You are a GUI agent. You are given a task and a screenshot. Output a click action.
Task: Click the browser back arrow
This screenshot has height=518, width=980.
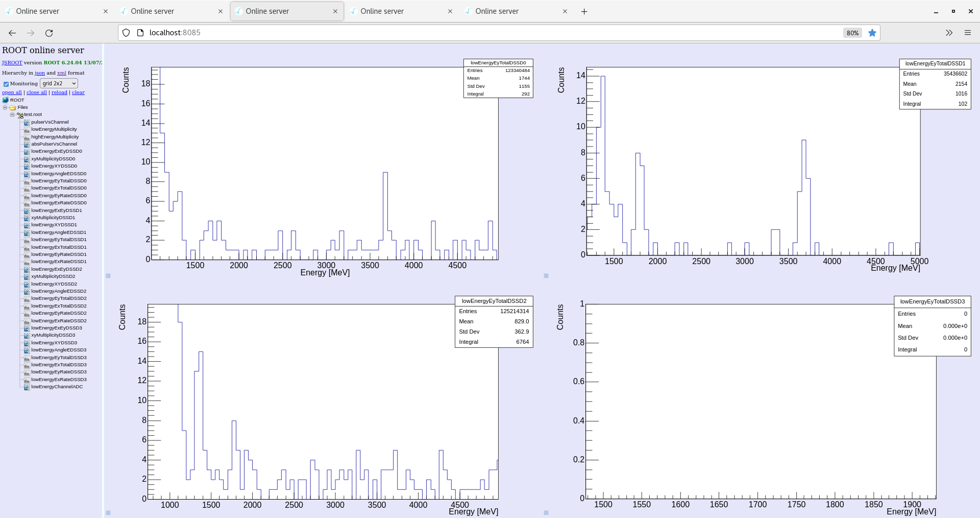[x=12, y=33]
